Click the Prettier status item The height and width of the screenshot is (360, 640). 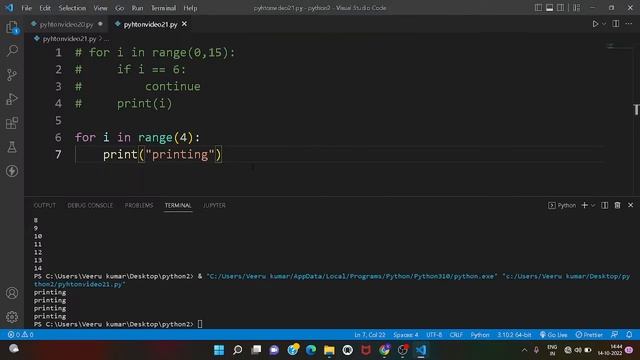pyautogui.click(x=589, y=335)
